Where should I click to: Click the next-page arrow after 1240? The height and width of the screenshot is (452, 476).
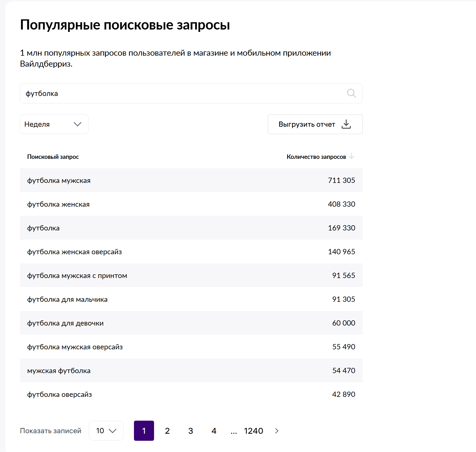click(x=277, y=431)
